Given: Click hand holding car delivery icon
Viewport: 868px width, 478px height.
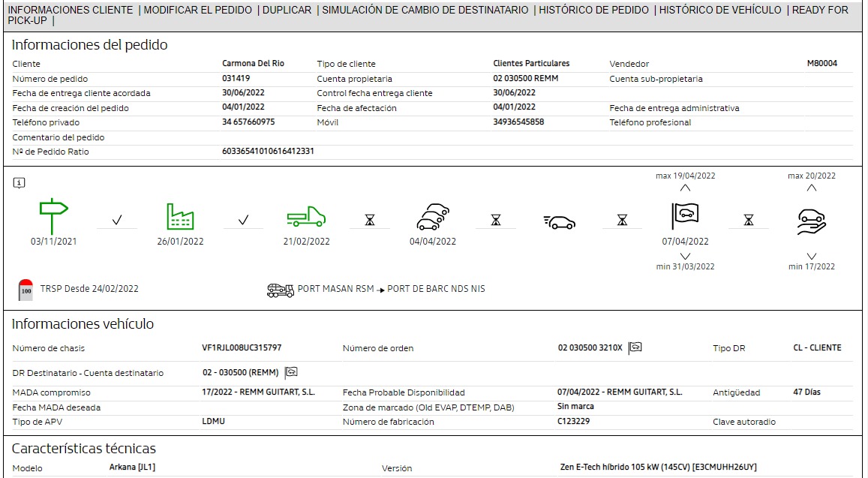Looking at the screenshot, I should [x=812, y=221].
